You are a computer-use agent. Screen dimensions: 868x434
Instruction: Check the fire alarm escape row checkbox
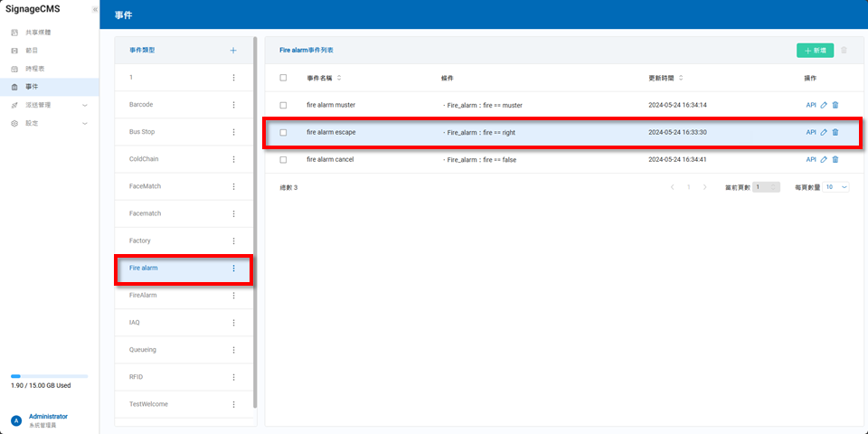283,132
